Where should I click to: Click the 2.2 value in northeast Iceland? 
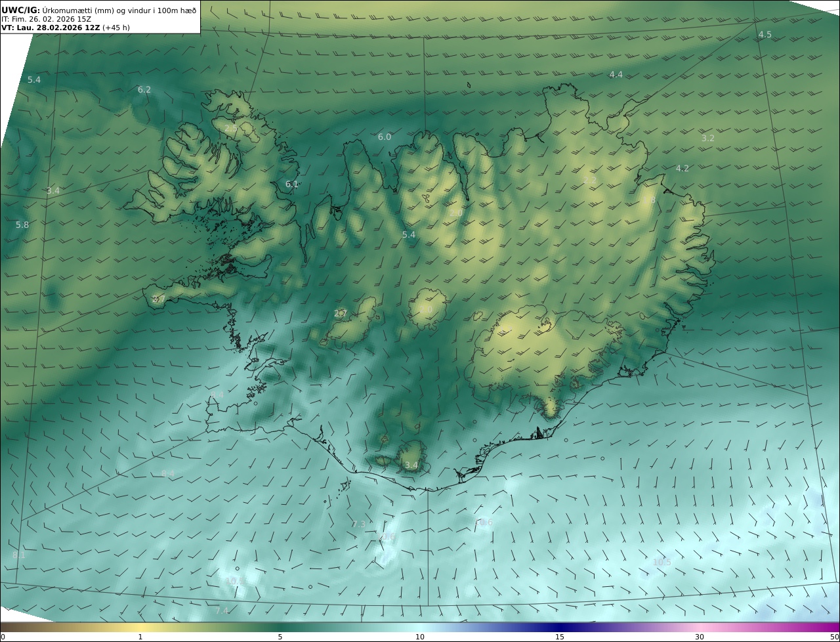coord(590,180)
